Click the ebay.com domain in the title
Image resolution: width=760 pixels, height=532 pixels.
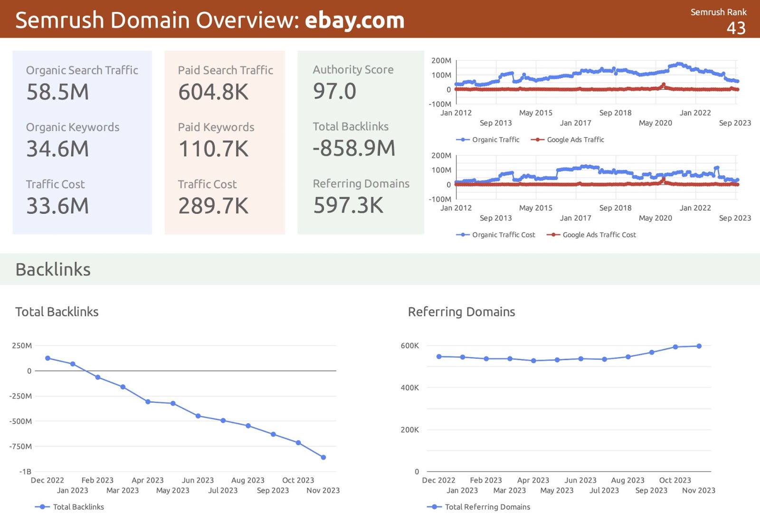[354, 20]
